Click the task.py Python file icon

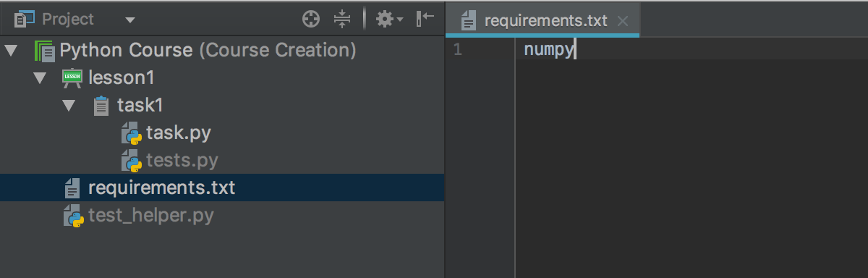click(131, 133)
